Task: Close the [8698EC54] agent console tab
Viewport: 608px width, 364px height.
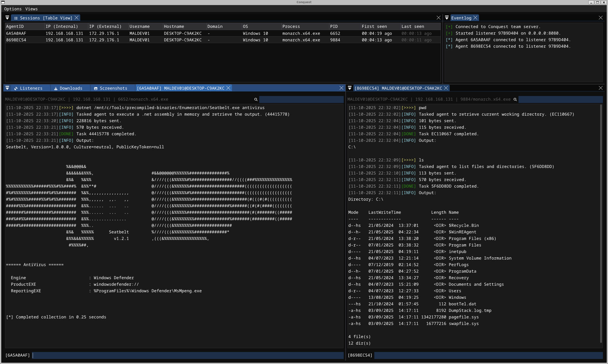Action: pos(446,88)
